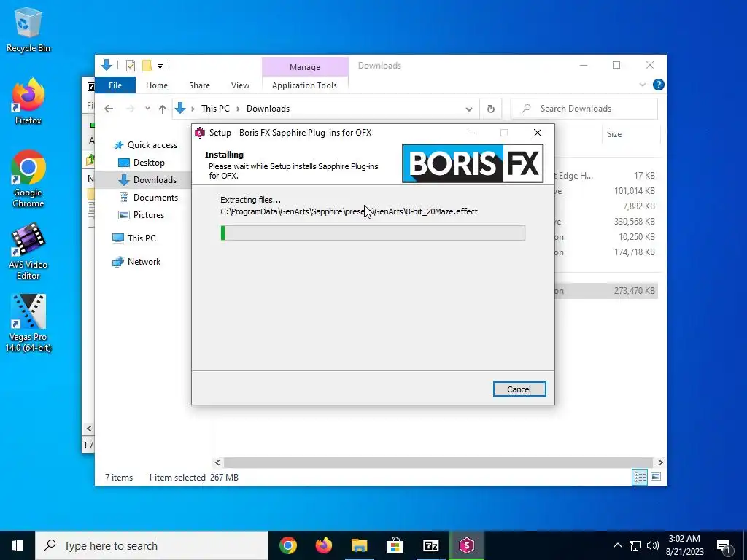
Task: Open the Windows Start menu
Action: (x=18, y=545)
